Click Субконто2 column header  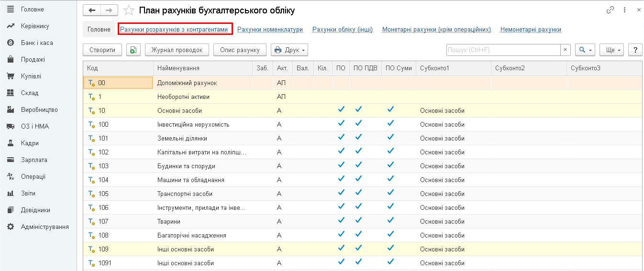[x=529, y=68]
